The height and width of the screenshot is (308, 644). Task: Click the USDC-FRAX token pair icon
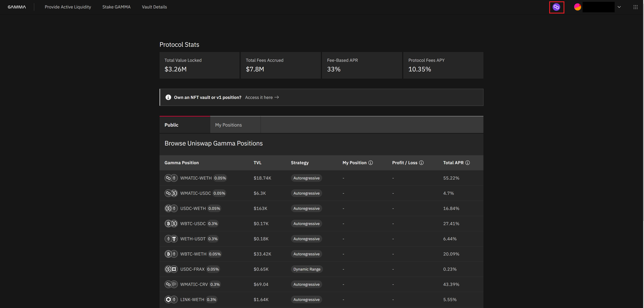[171, 269]
